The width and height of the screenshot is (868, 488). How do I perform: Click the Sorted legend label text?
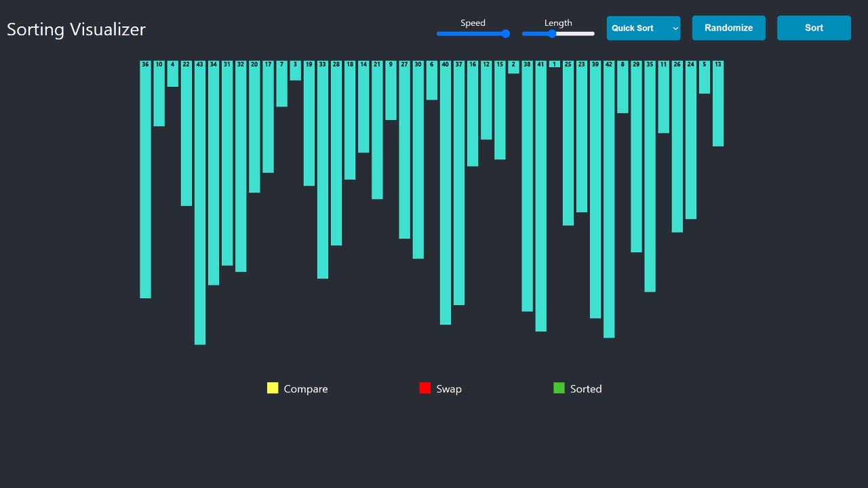[x=585, y=388]
